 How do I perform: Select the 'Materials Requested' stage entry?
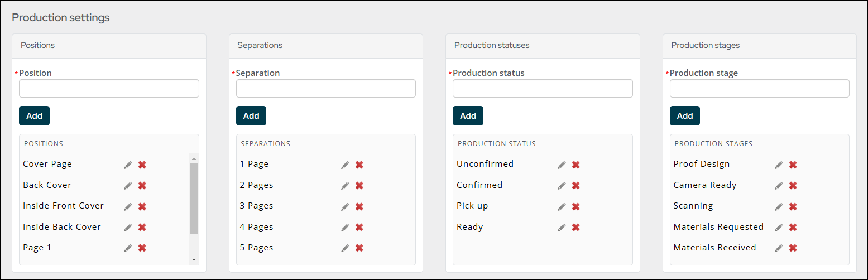tap(718, 227)
